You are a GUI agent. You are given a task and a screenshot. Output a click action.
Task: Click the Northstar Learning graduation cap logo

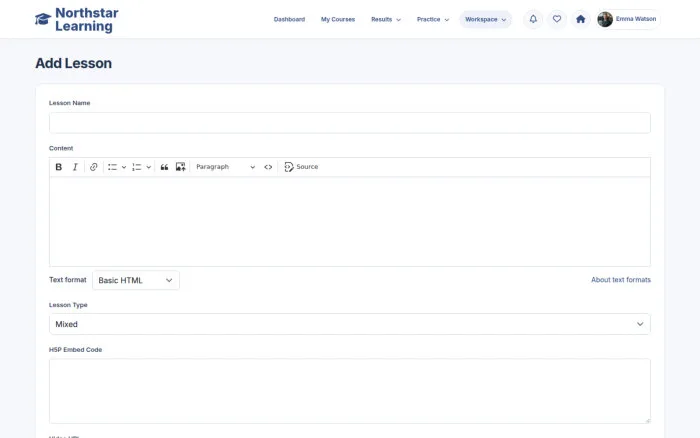coord(43,19)
